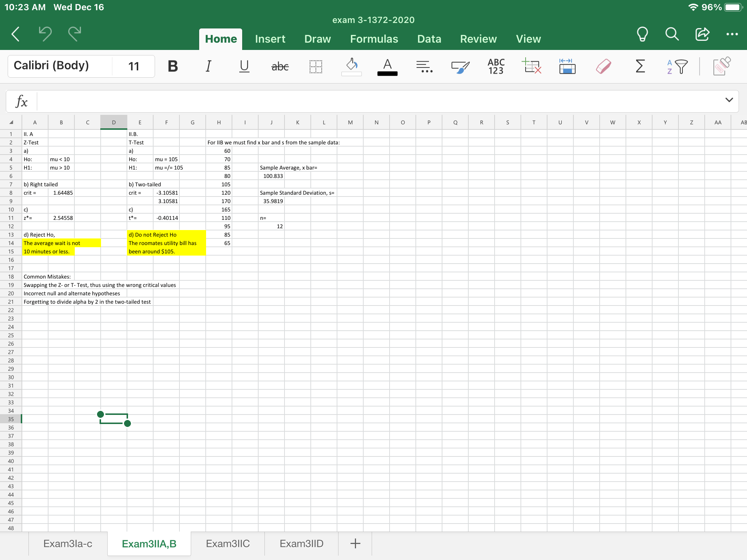The image size is (747, 560).
Task: Click the disabled paste format icon
Action: [x=721, y=66]
